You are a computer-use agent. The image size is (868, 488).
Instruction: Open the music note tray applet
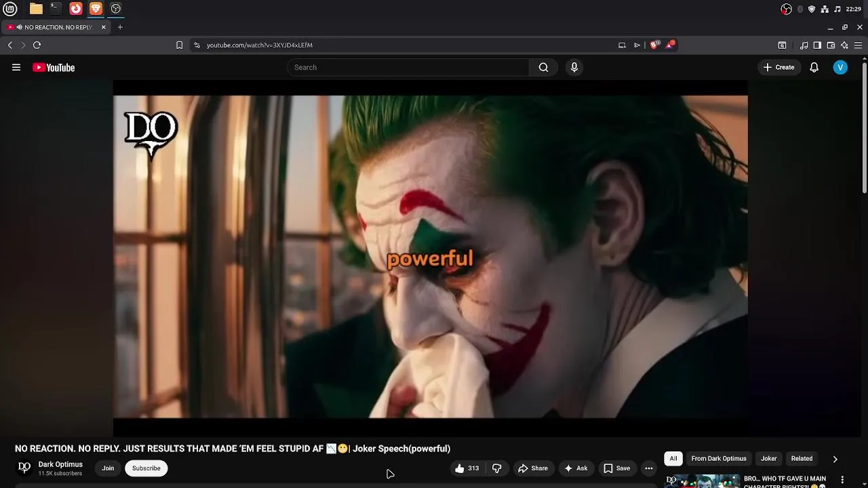pyautogui.click(x=837, y=9)
